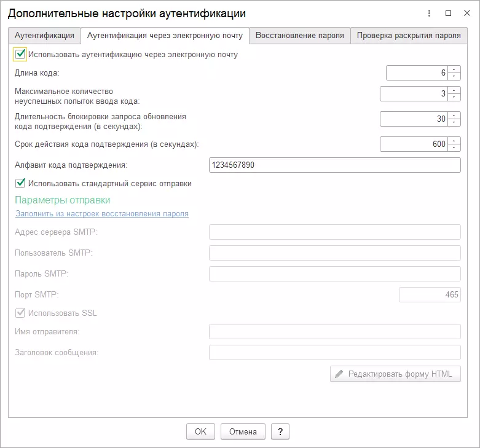Maximize the authentication settings window

coord(448,13)
